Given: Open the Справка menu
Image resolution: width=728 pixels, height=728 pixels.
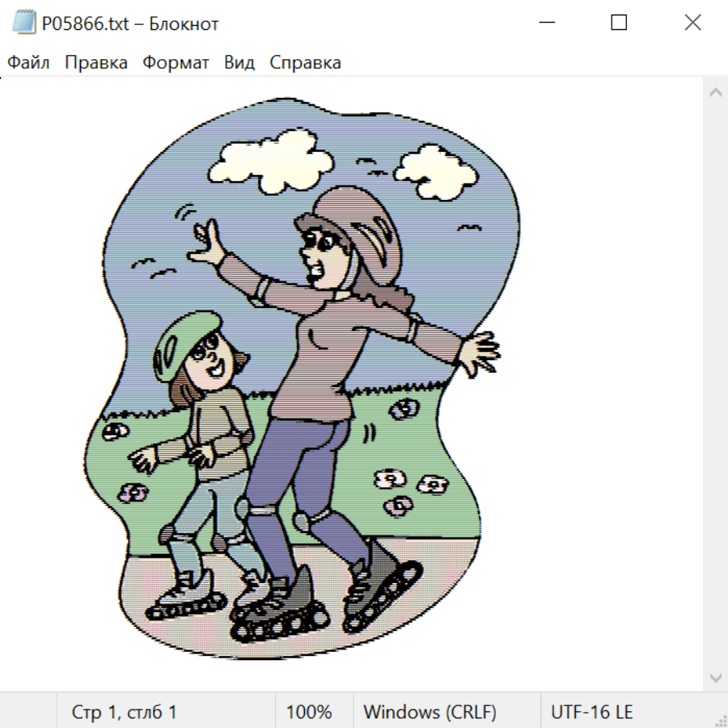Looking at the screenshot, I should click(305, 63).
